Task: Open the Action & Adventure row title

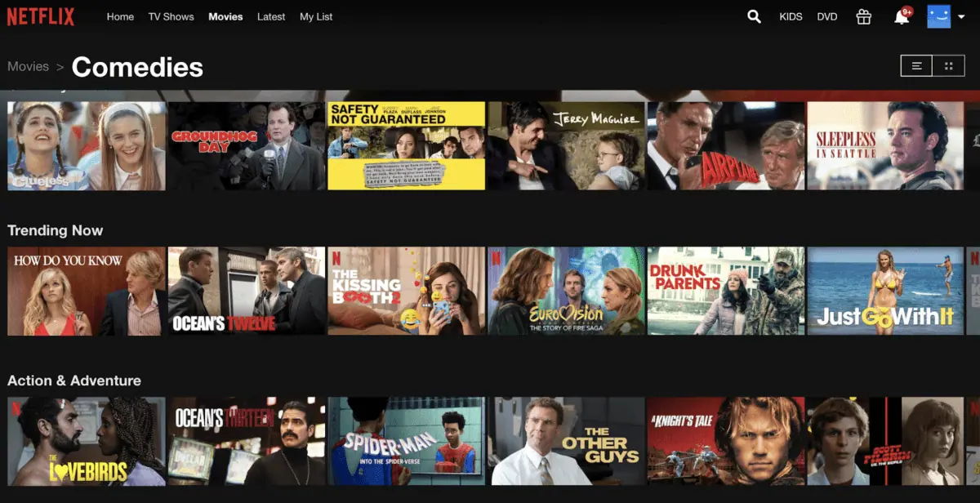Action: [x=74, y=381]
